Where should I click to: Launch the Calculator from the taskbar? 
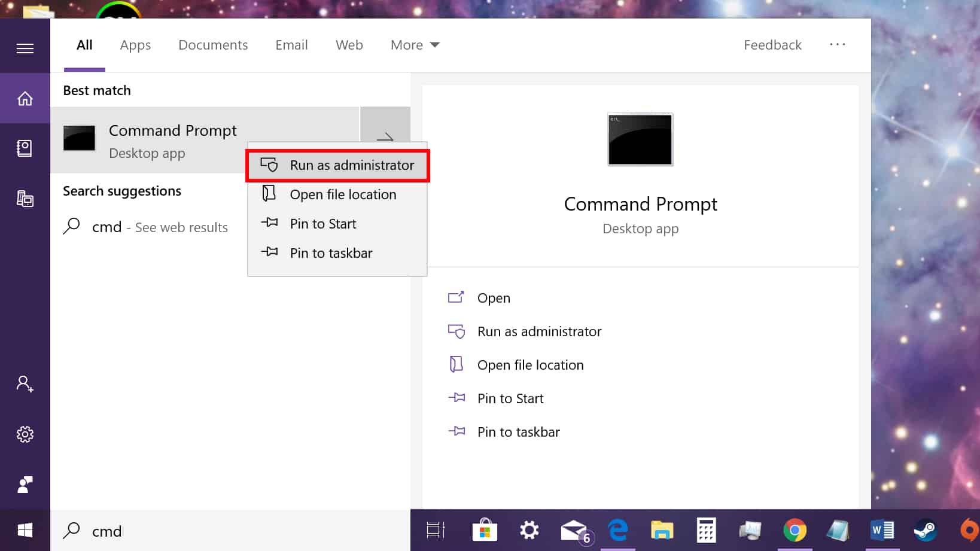(x=706, y=530)
